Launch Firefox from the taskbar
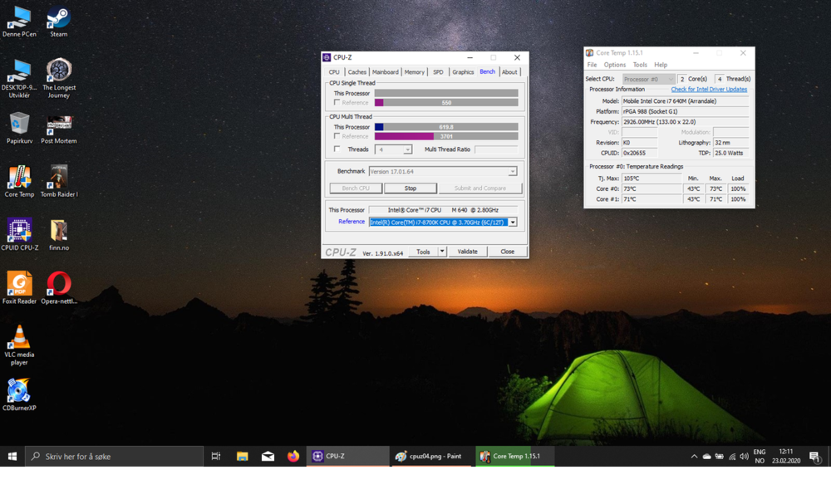The height and width of the screenshot is (504, 831). coord(293,456)
